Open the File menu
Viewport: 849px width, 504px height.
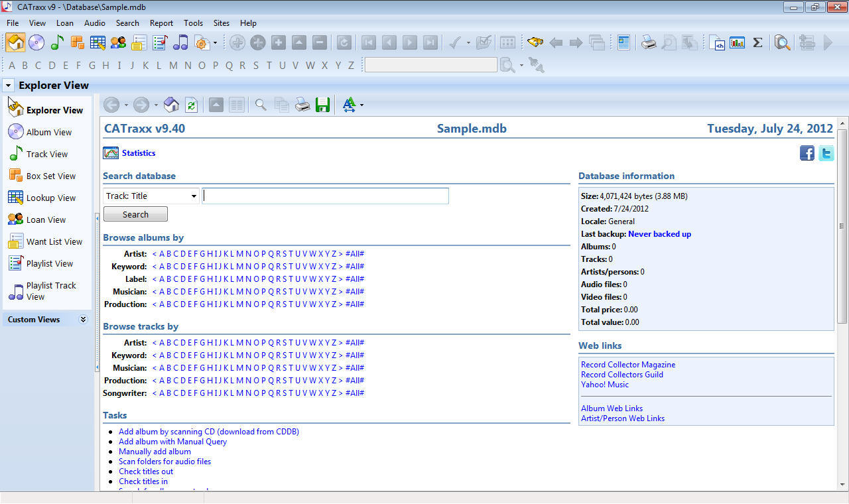pyautogui.click(x=13, y=23)
